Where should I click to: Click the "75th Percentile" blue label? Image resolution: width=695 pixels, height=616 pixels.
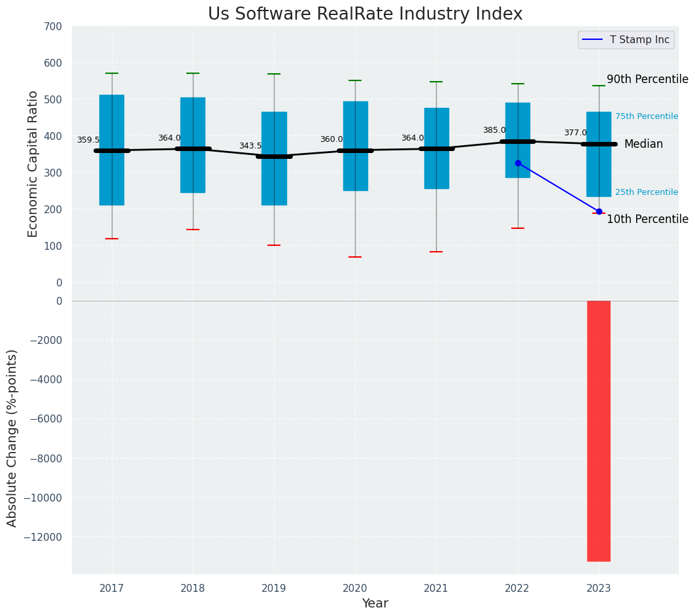pos(646,116)
